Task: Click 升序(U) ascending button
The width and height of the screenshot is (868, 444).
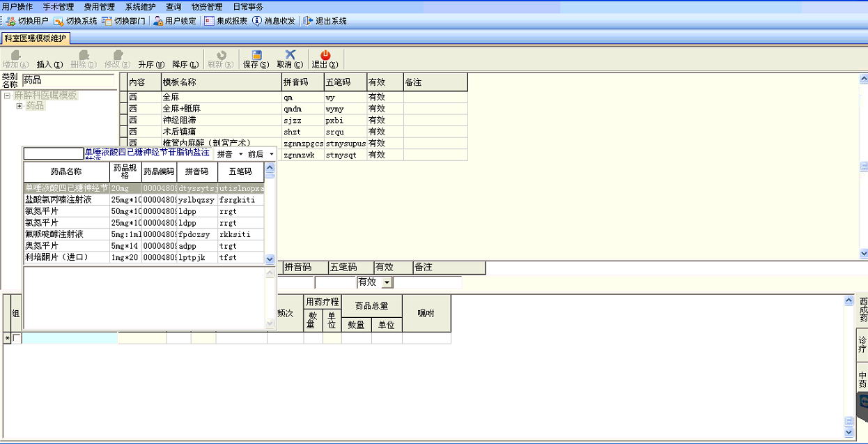Action: click(151, 64)
